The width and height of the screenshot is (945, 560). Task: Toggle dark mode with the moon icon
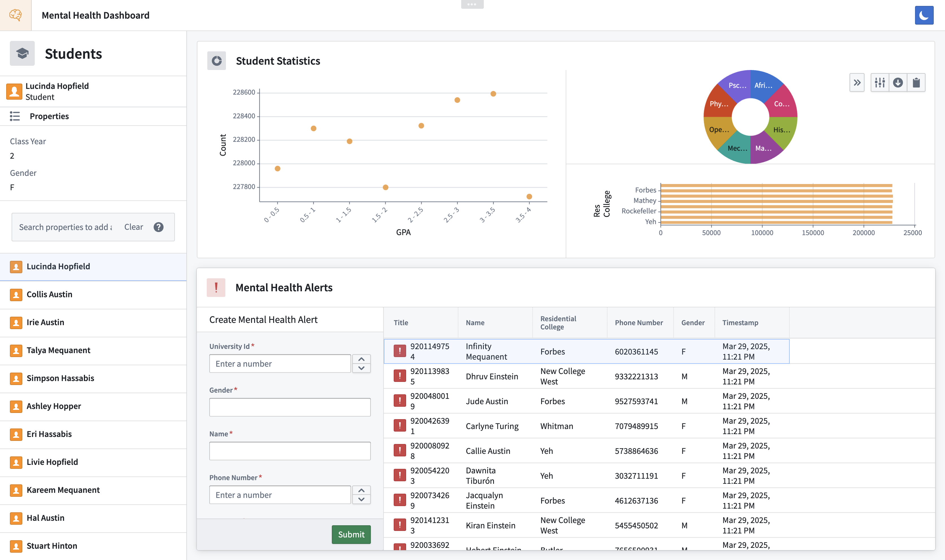pos(924,16)
